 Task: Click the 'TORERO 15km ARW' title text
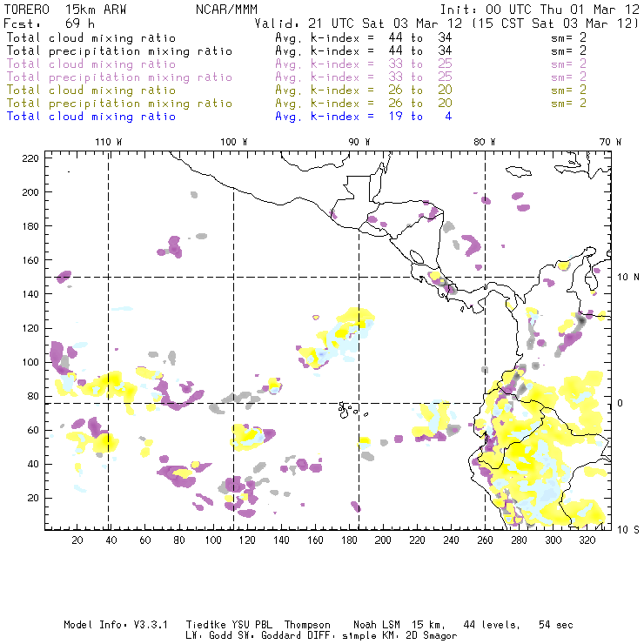[65, 10]
